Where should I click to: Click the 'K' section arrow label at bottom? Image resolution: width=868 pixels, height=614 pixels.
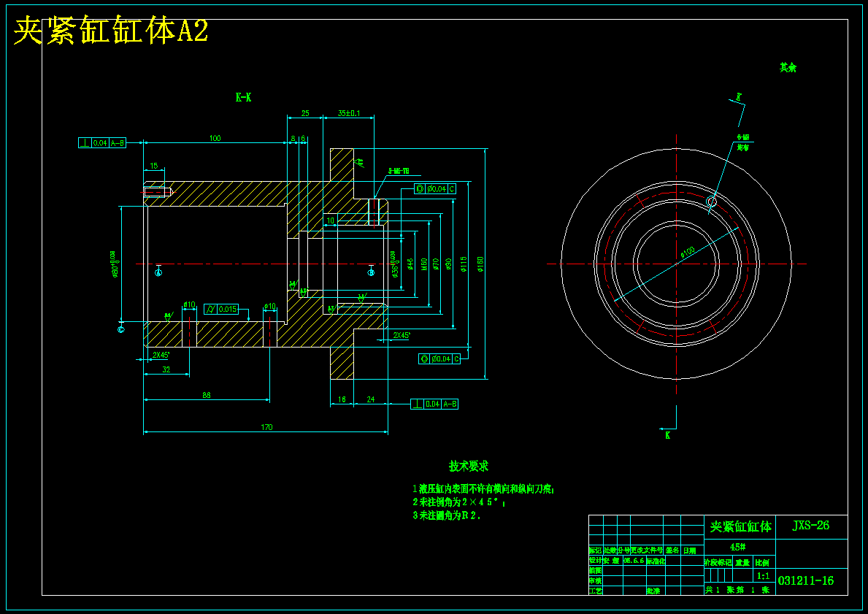[667, 436]
